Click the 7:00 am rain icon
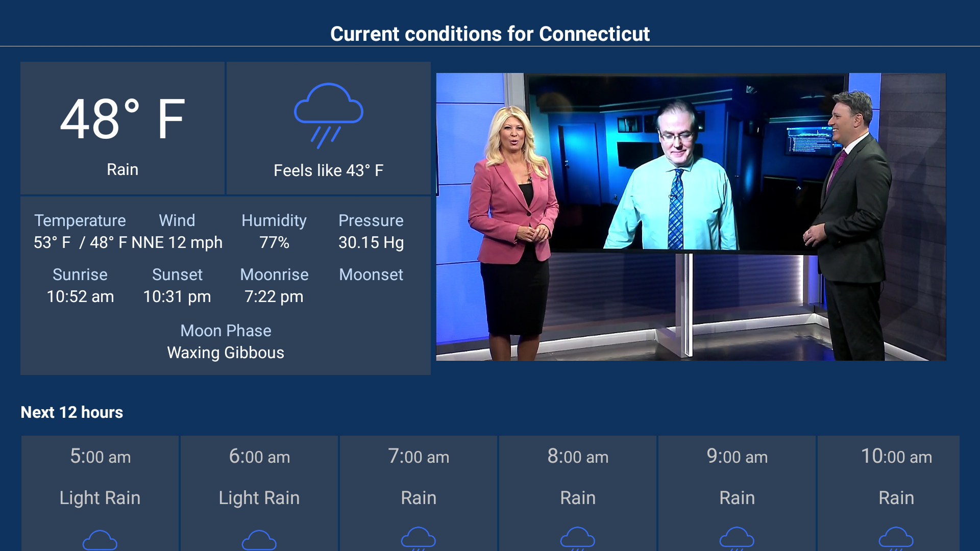This screenshot has width=980, height=551. (419, 538)
